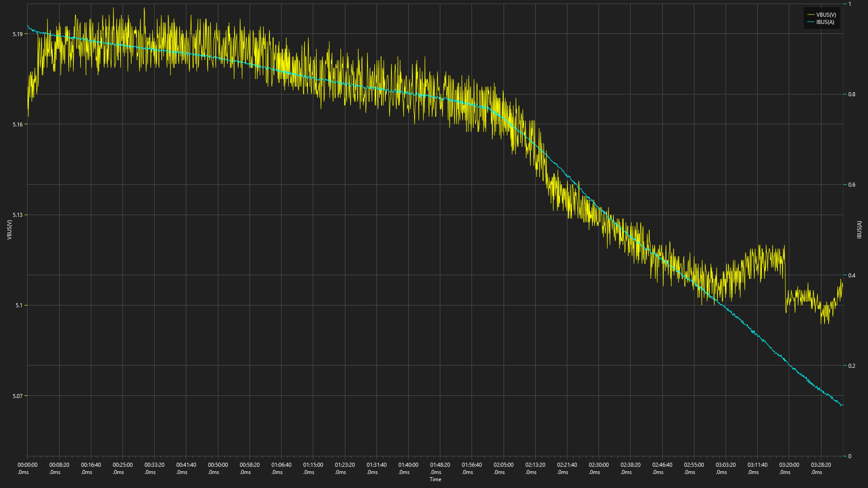
Task: Click the IBUS(A) right axis title
Action: click(859, 230)
